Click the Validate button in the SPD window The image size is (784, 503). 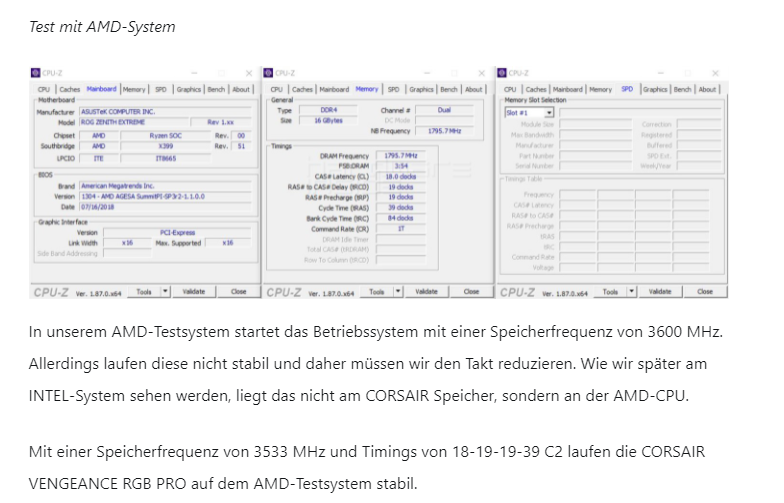[x=660, y=292]
